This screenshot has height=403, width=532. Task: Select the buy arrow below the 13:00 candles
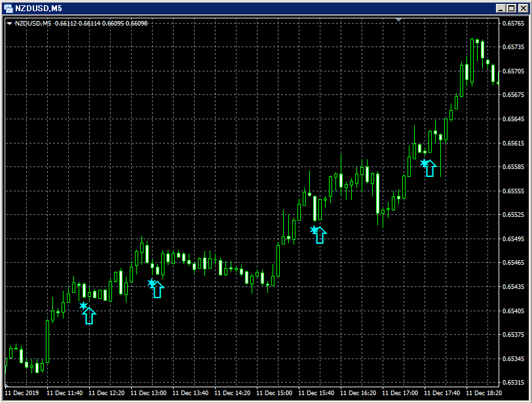[157, 290]
